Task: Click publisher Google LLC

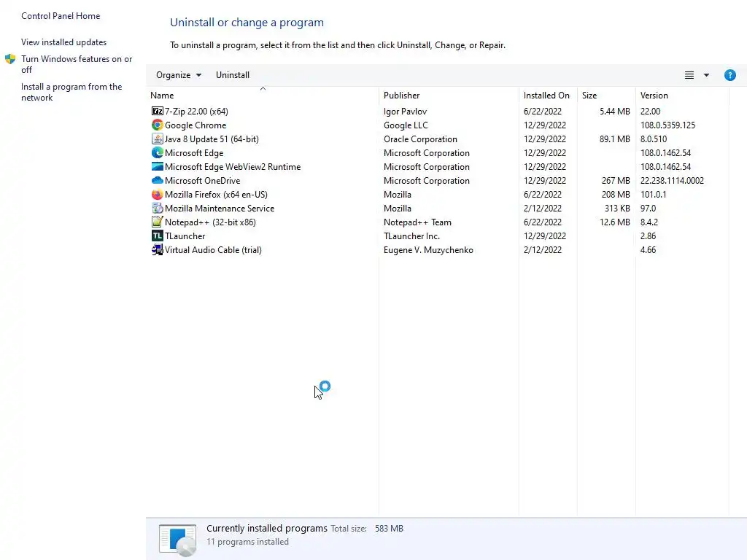Action: (x=406, y=125)
